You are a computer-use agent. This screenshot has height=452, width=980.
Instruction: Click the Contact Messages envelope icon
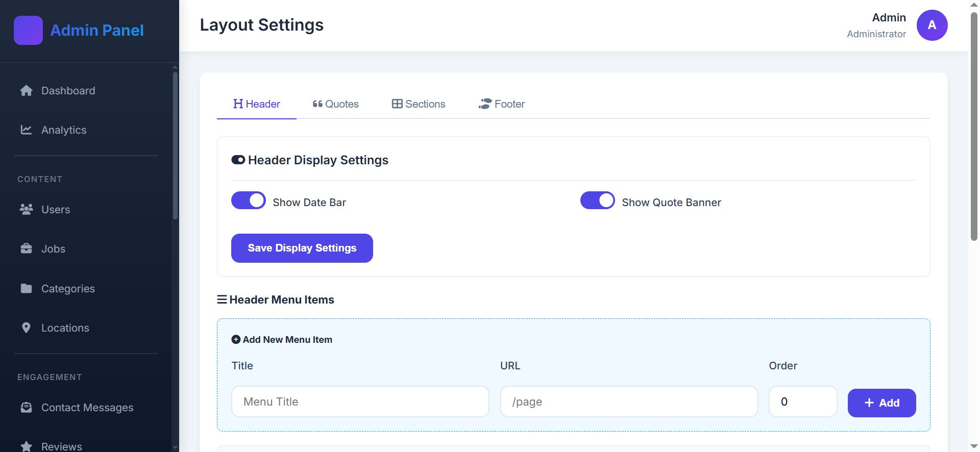point(26,407)
